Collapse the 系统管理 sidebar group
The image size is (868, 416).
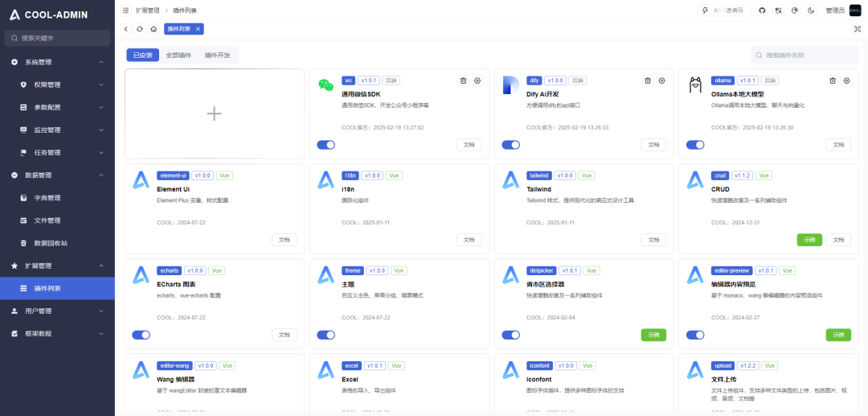101,62
